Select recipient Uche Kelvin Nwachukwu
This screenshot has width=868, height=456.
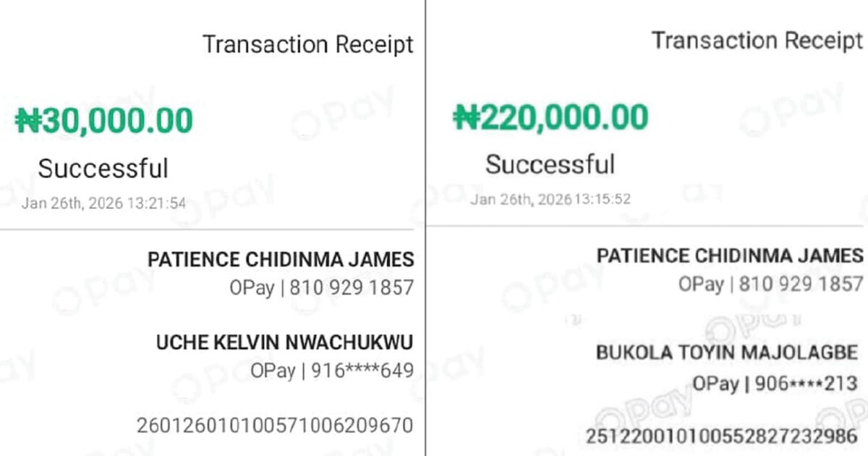point(284,342)
